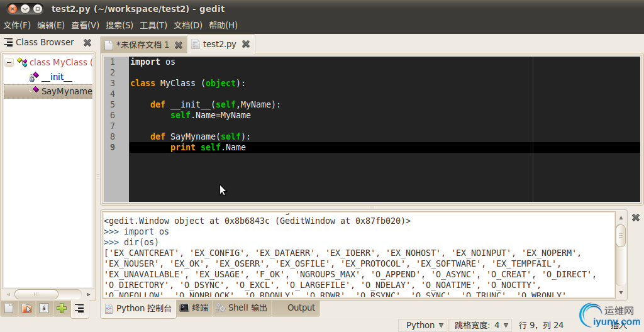Click the '>>> dir(os)' console line
This screenshot has height=332, width=644.
click(x=131, y=242)
